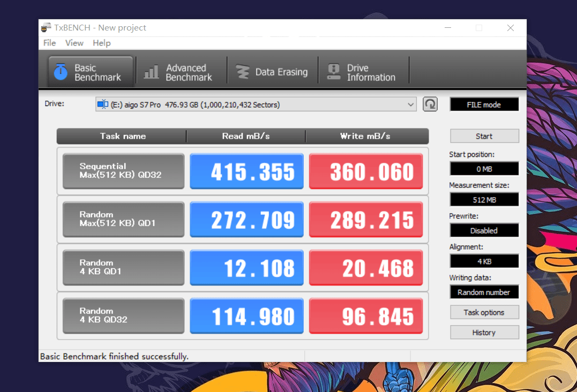Screen dimensions: 577x392
Task: Switch to the Drive Information tab
Action: (363, 72)
